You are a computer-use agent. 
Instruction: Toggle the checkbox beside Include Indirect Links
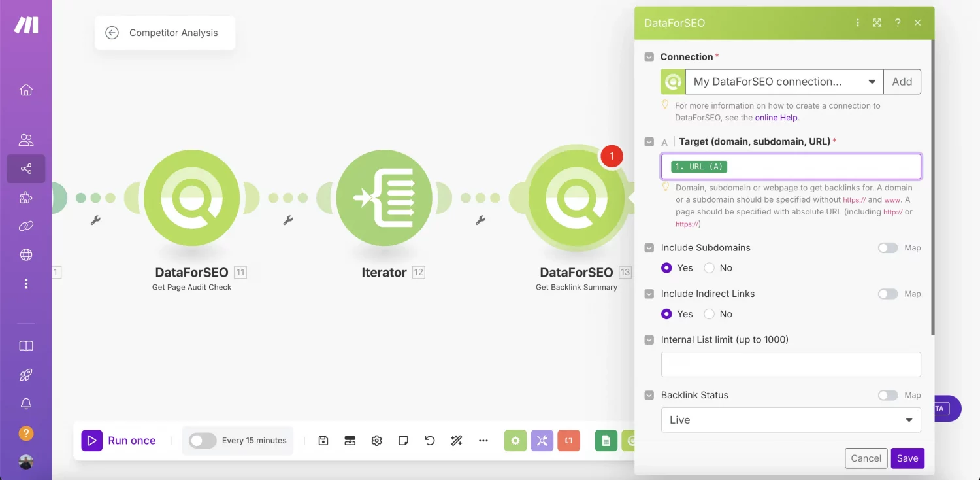[649, 294]
